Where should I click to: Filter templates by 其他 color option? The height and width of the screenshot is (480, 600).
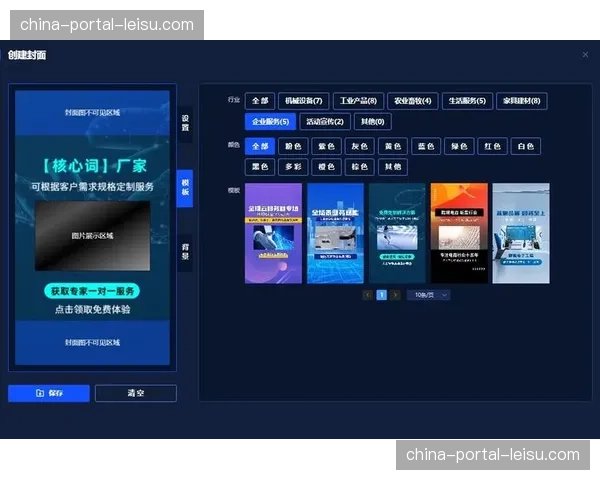393,167
